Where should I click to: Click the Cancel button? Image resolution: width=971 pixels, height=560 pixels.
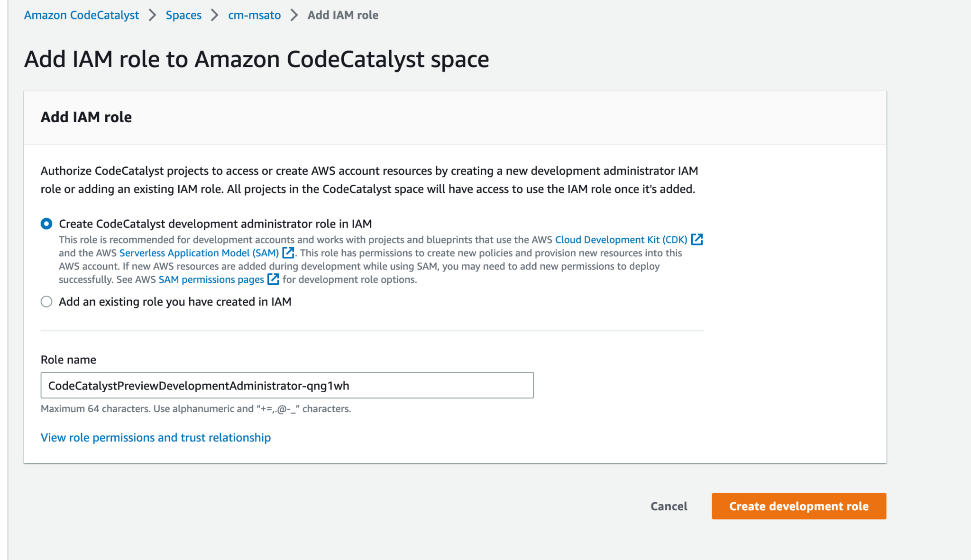[669, 506]
